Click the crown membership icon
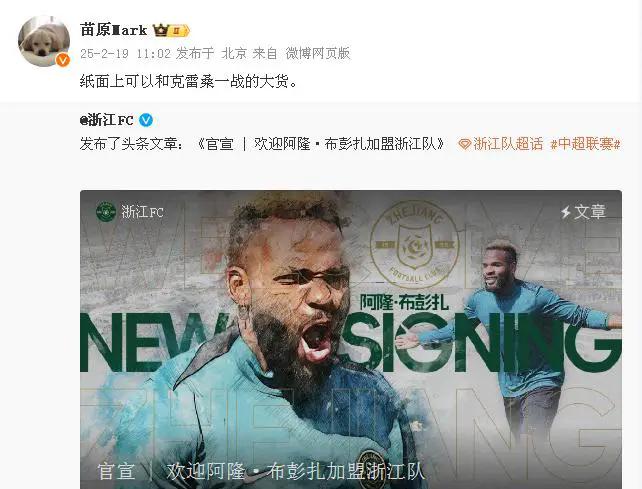 pos(160,30)
